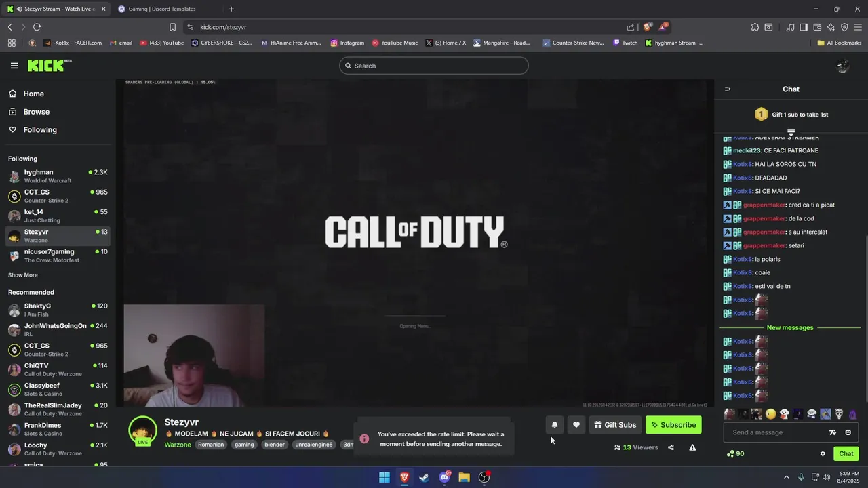
Task: Click the Brave VPN shield icon
Action: (844, 27)
